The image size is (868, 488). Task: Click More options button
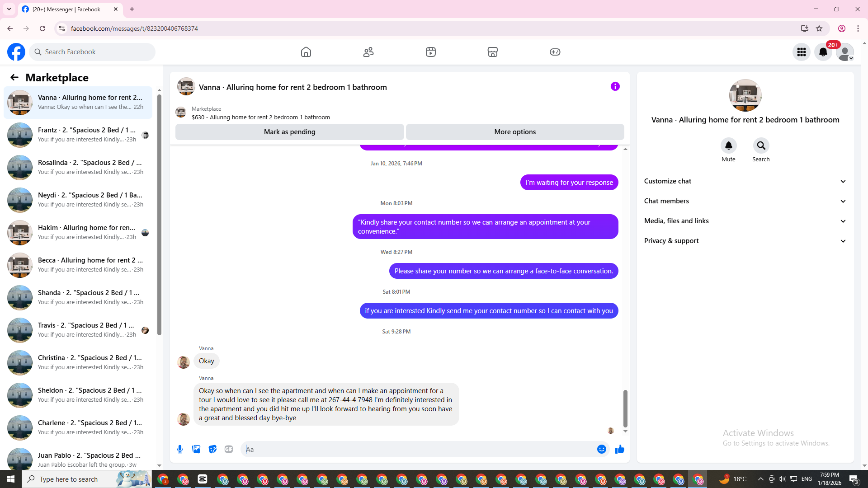515,132
